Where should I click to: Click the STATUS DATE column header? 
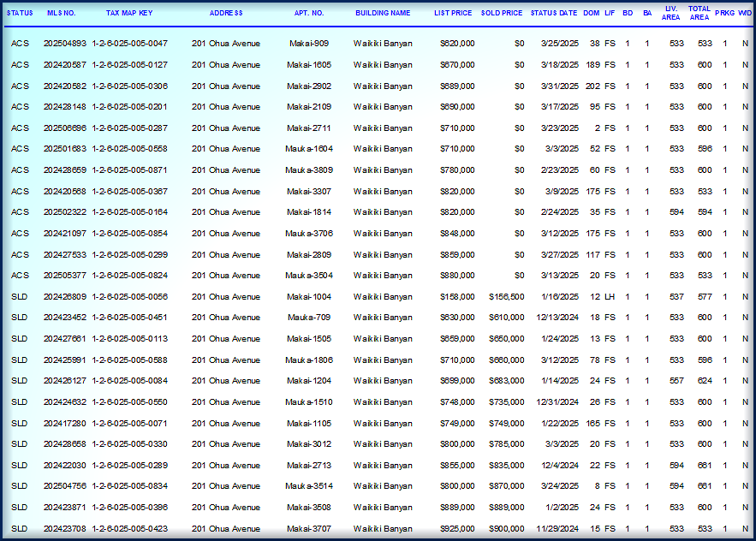(553, 13)
